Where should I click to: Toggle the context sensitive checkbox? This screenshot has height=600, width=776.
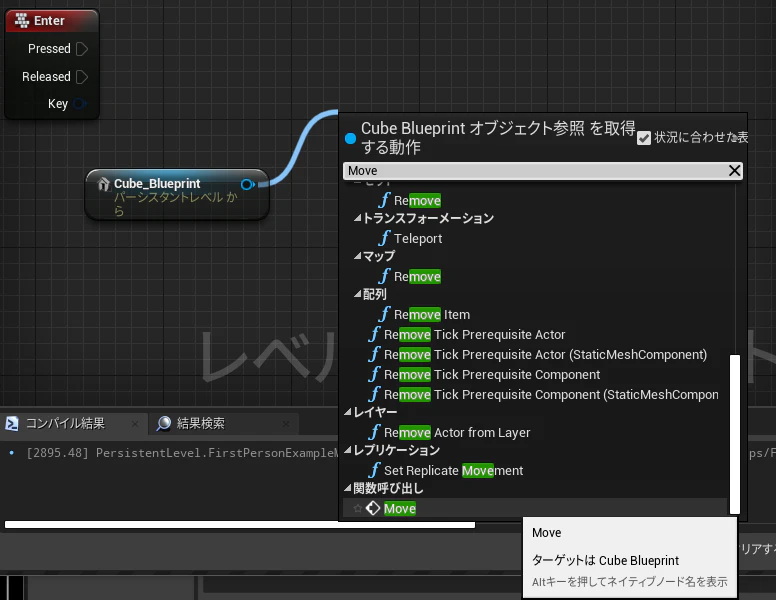point(644,138)
